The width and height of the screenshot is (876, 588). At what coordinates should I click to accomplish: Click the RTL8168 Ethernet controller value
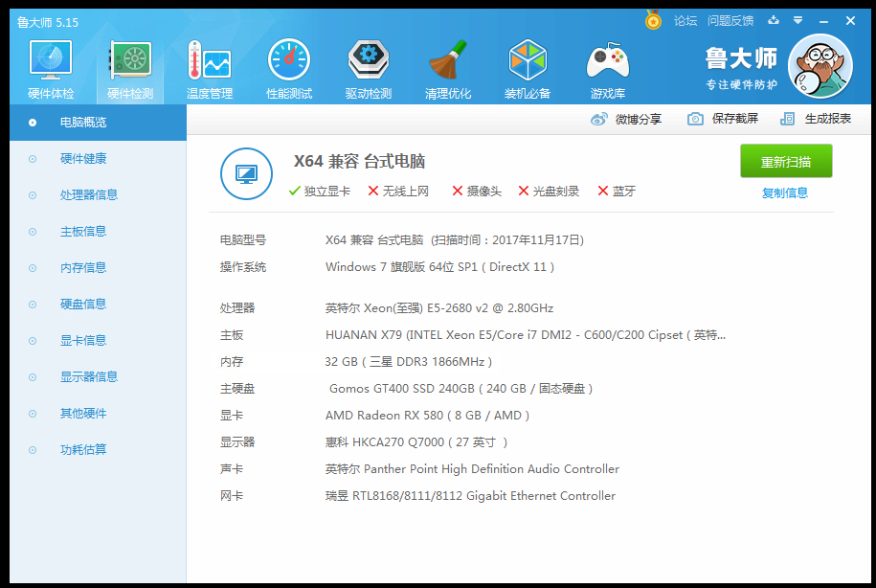pyautogui.click(x=470, y=496)
